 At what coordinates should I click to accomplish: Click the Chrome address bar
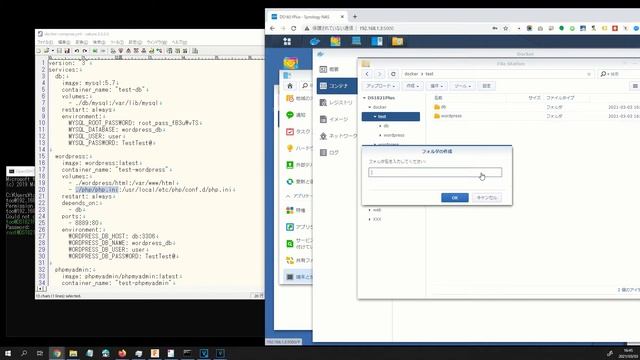coord(395,28)
